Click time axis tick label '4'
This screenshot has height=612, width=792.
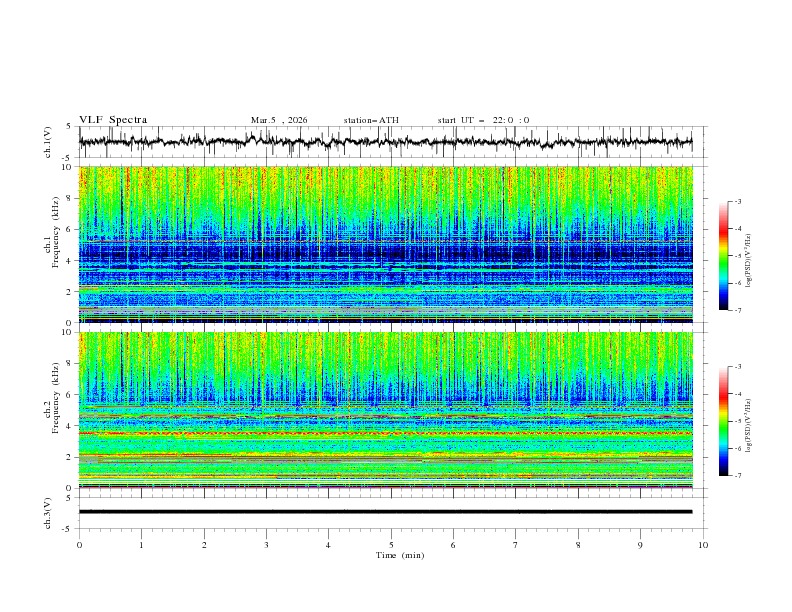pos(328,545)
